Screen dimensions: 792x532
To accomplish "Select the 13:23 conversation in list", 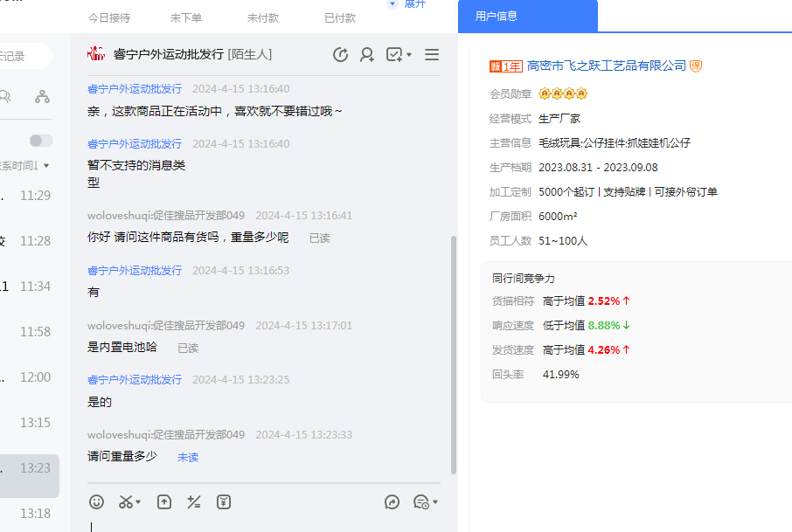I will point(30,468).
